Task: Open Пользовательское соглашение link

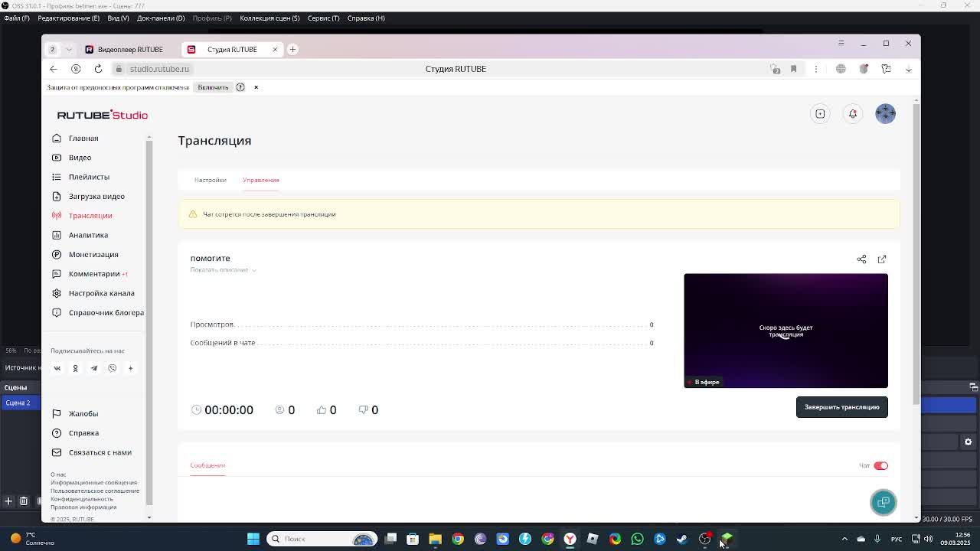Action: point(95,491)
